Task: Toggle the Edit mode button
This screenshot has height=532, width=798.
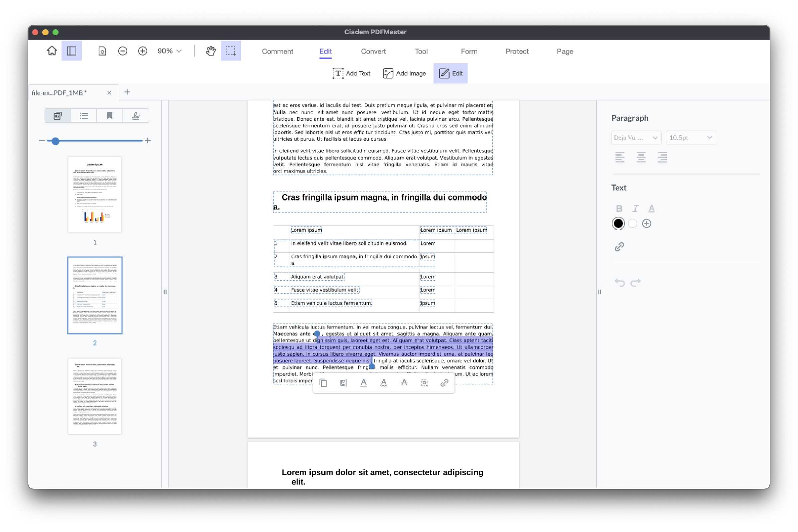Action: pyautogui.click(x=451, y=73)
